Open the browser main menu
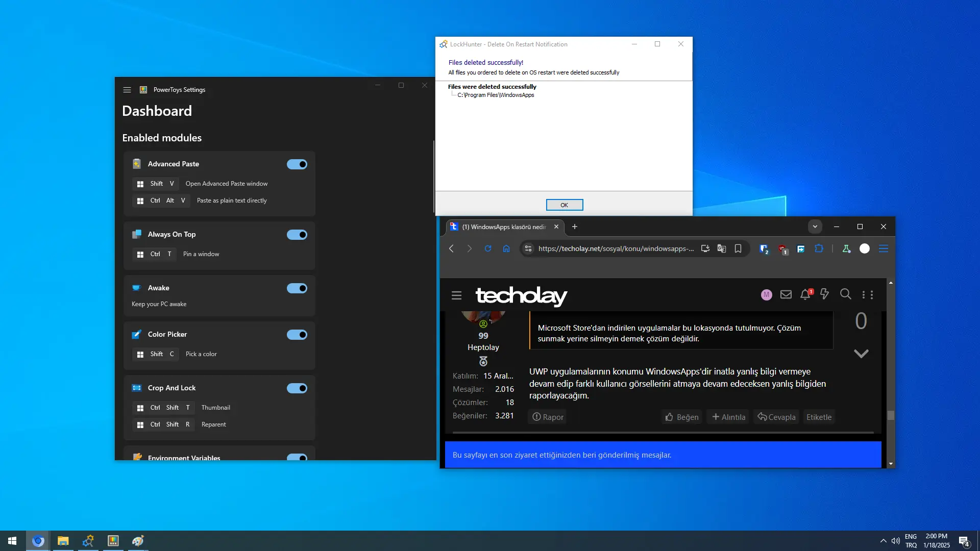Viewport: 980px width, 551px height. point(884,248)
